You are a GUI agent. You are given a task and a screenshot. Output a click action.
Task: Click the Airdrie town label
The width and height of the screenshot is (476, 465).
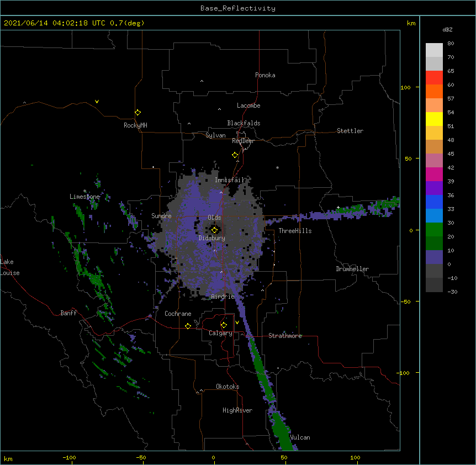(x=223, y=297)
